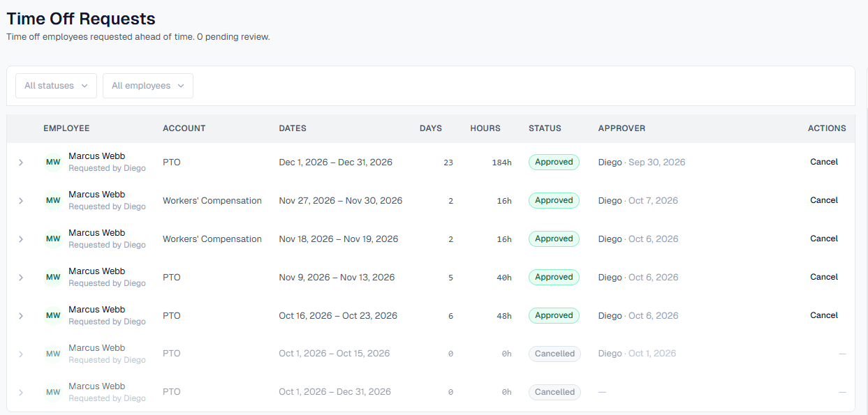The image size is (868, 415).
Task: Cancel the Oct 16 – Oct 23 PTO request
Action: pos(824,315)
